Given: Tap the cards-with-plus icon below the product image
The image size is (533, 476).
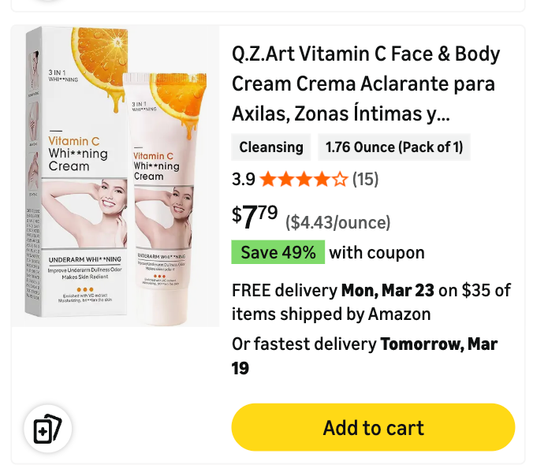Looking at the screenshot, I should click(48, 429).
